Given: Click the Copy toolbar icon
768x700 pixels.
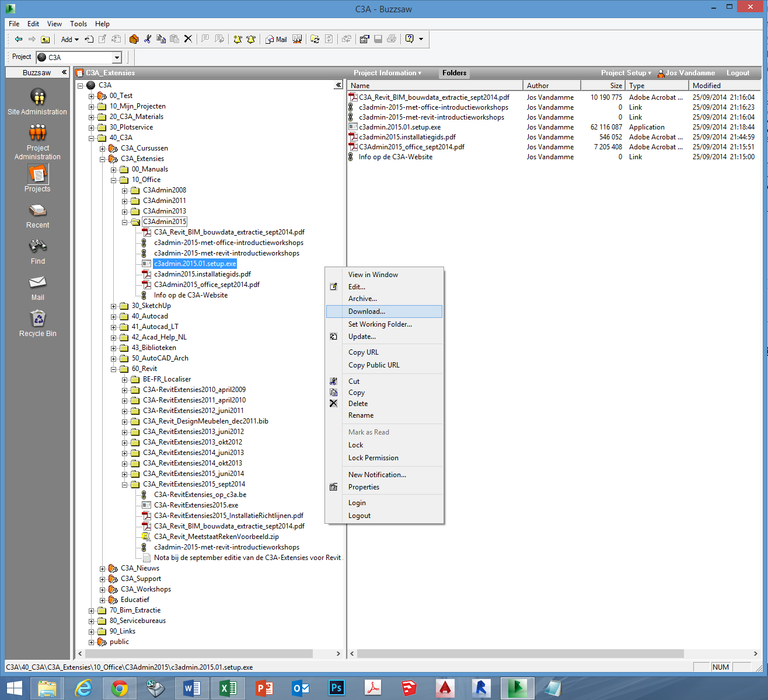Looking at the screenshot, I should pyautogui.click(x=161, y=39).
